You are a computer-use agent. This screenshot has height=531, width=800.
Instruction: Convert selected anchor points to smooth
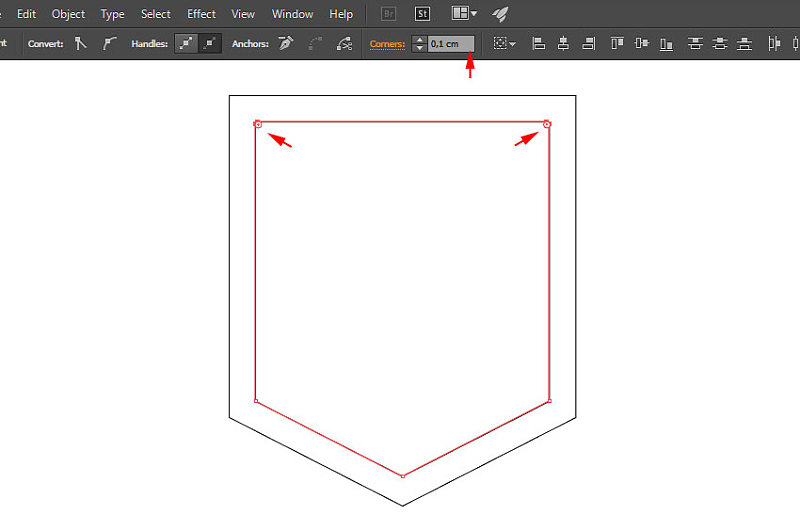(108, 44)
